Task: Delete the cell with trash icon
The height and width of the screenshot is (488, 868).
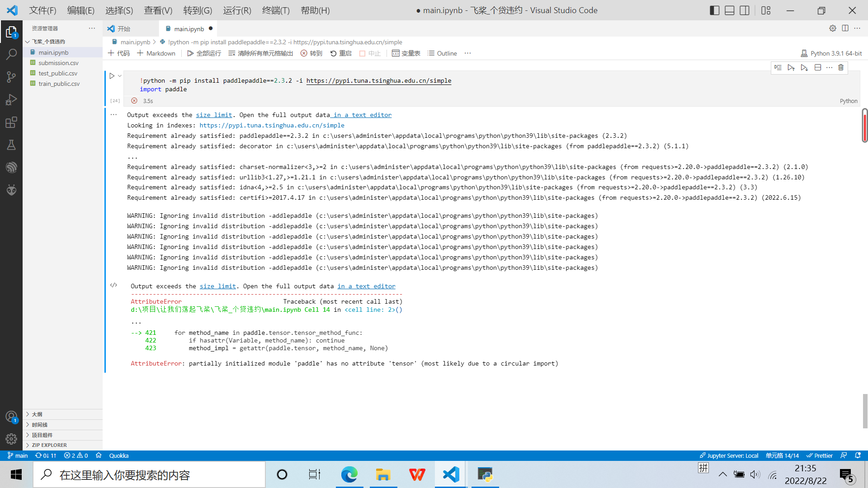Action: coord(841,67)
